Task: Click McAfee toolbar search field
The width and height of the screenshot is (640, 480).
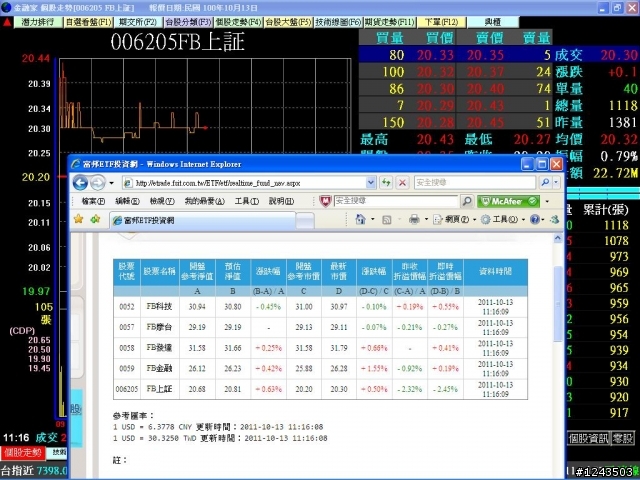Action: [395, 200]
